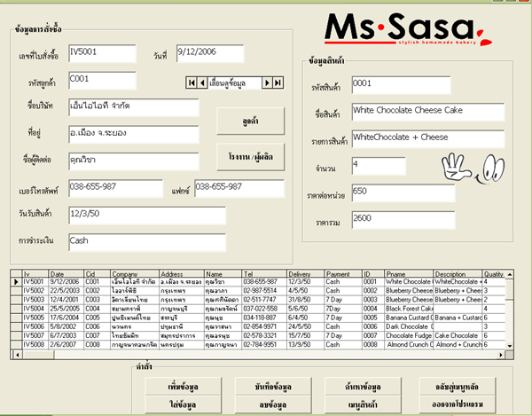Click the โรงงาน/ผู้ผลิต button
The width and height of the screenshot is (532, 416).
tap(250, 157)
